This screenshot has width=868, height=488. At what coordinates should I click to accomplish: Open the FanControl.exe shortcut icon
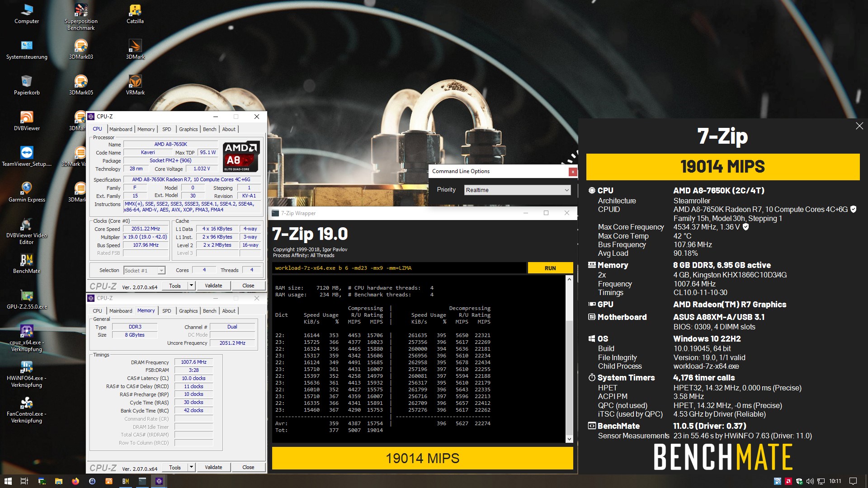(27, 410)
